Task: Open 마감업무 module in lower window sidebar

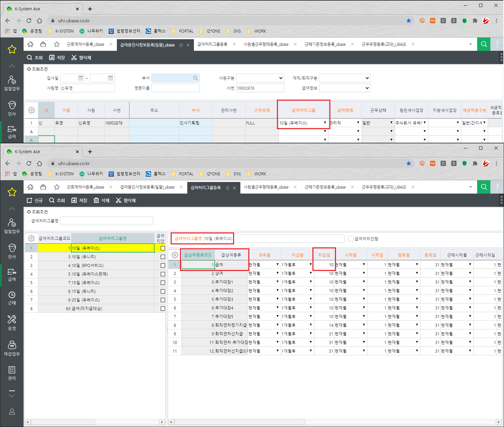Action: click(x=12, y=348)
